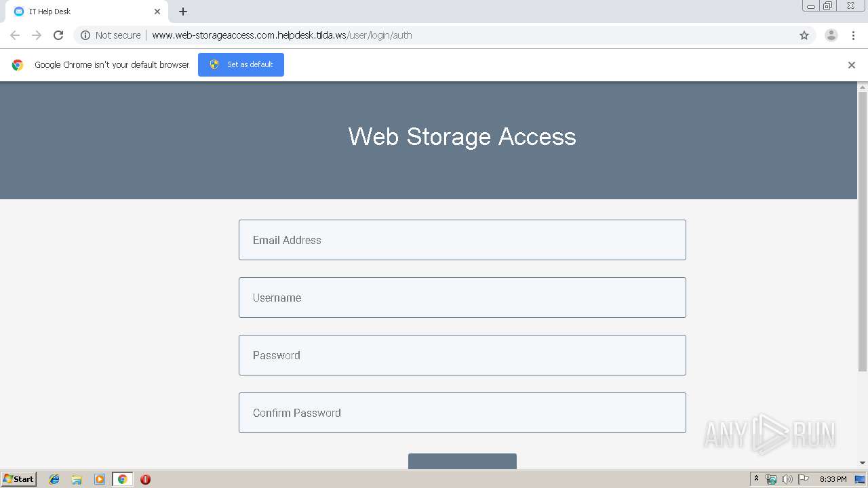Viewport: 868px width, 488px height.
Task: Open a new tab with the plus button
Action: point(183,12)
